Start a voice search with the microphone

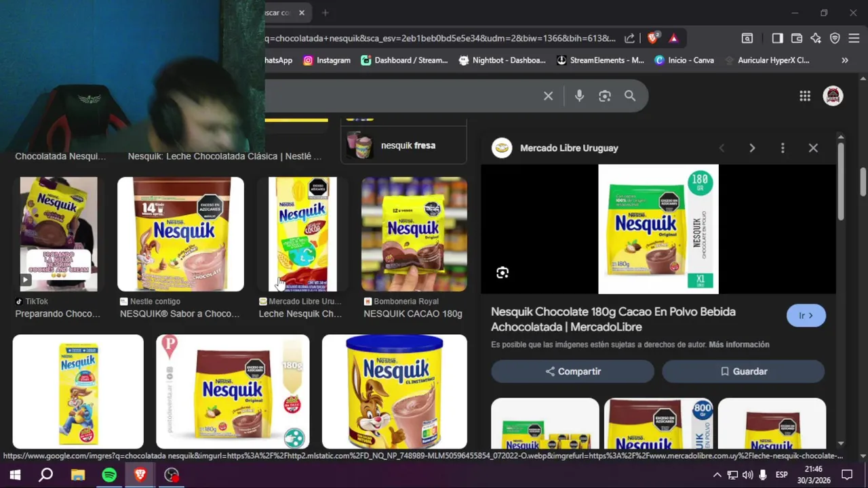click(579, 96)
